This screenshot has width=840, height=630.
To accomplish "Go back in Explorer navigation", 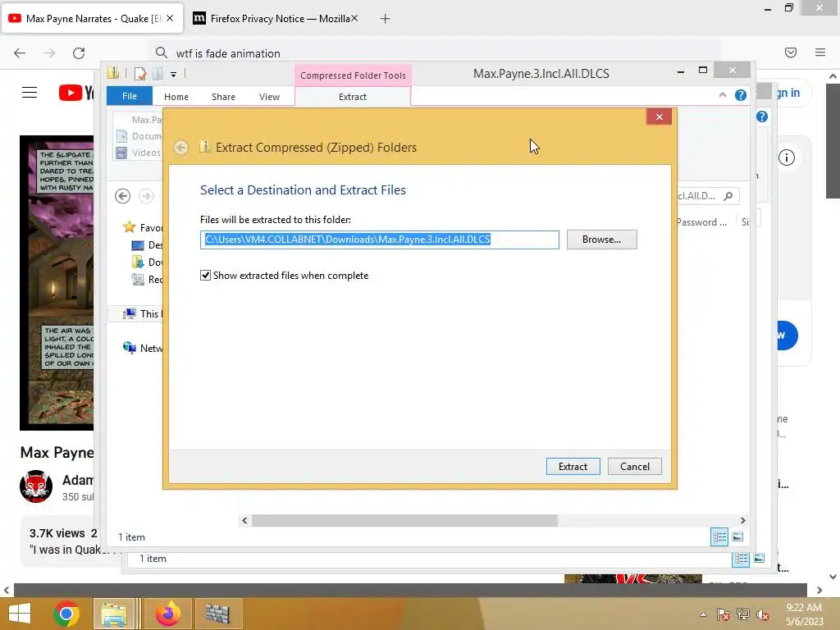I will tap(123, 196).
